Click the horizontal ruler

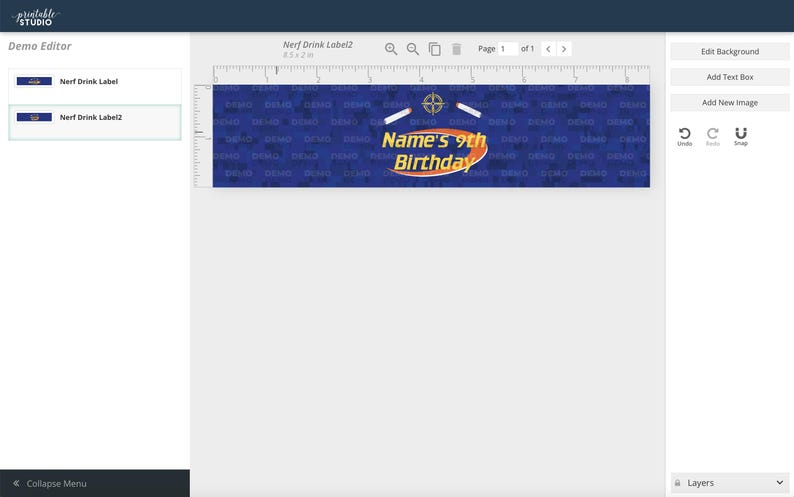(431, 74)
